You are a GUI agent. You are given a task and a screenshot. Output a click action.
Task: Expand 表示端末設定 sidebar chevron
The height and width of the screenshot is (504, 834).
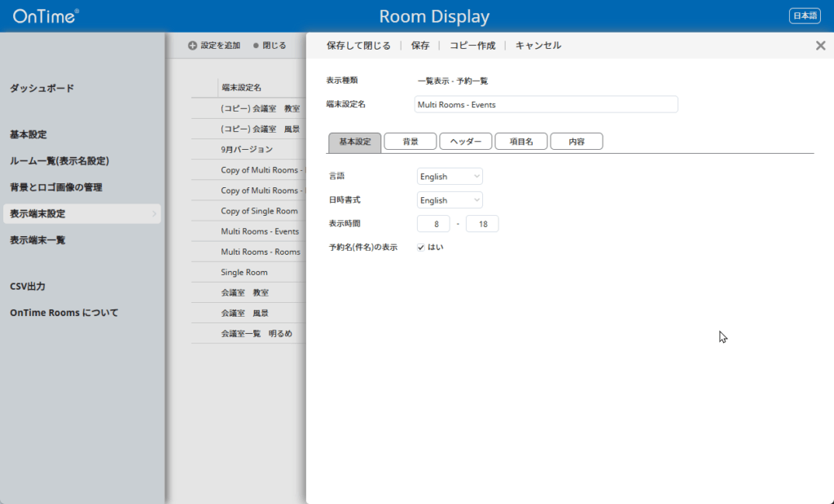click(154, 214)
